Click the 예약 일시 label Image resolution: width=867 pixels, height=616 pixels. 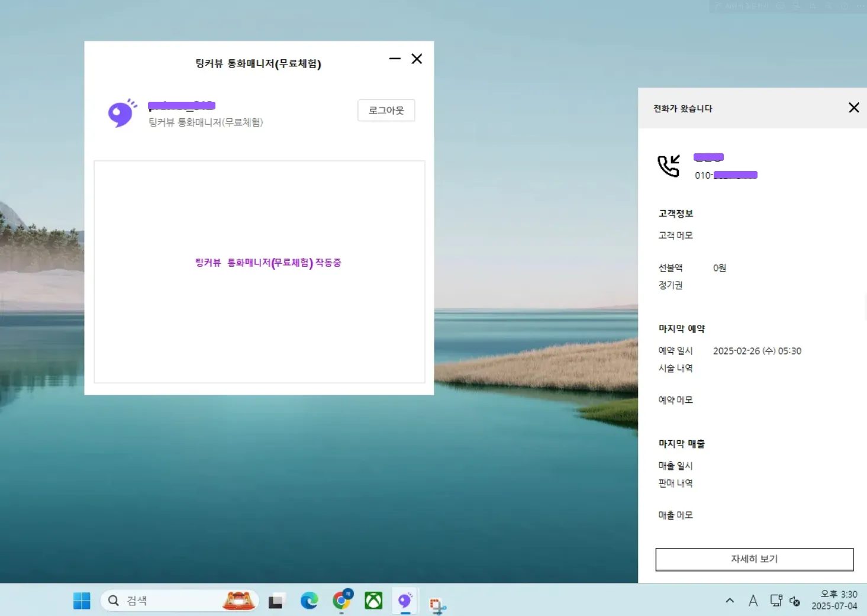675,351
